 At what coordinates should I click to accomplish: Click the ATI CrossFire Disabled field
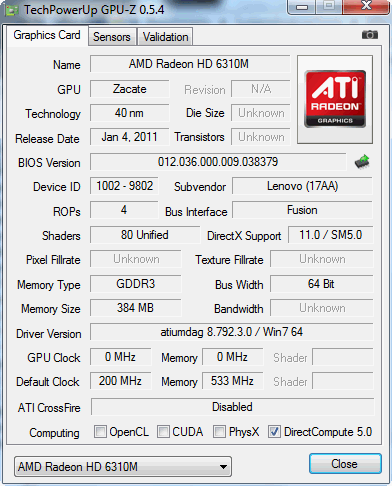232,407
